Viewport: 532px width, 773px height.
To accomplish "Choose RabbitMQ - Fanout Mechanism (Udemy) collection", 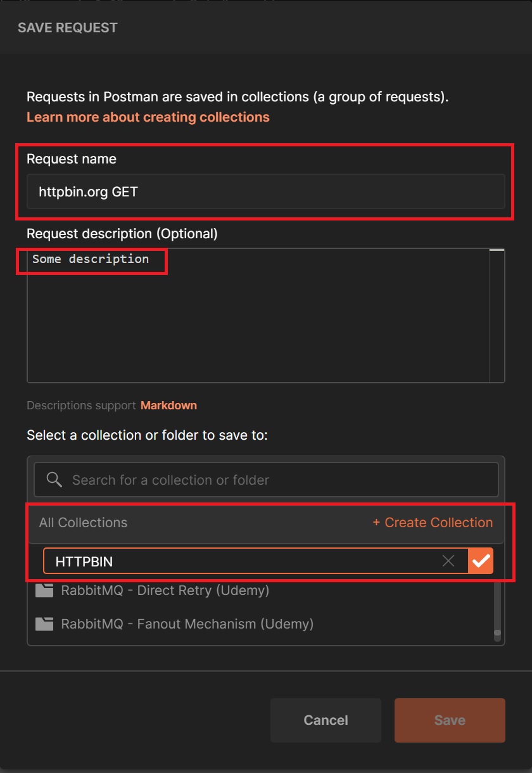I will point(187,624).
